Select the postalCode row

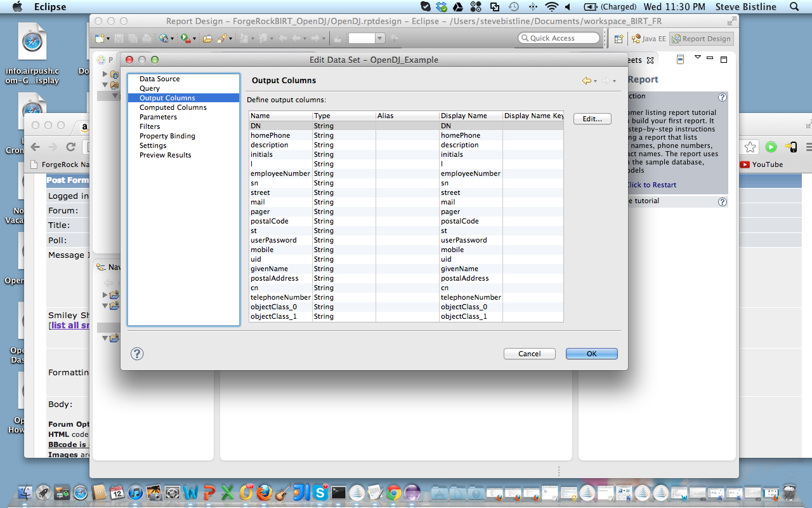(x=406, y=221)
